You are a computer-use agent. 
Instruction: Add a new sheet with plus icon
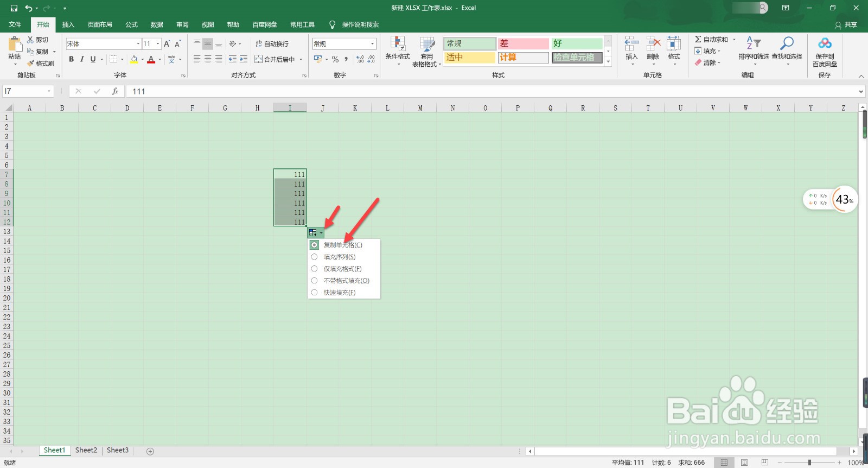pyautogui.click(x=150, y=451)
